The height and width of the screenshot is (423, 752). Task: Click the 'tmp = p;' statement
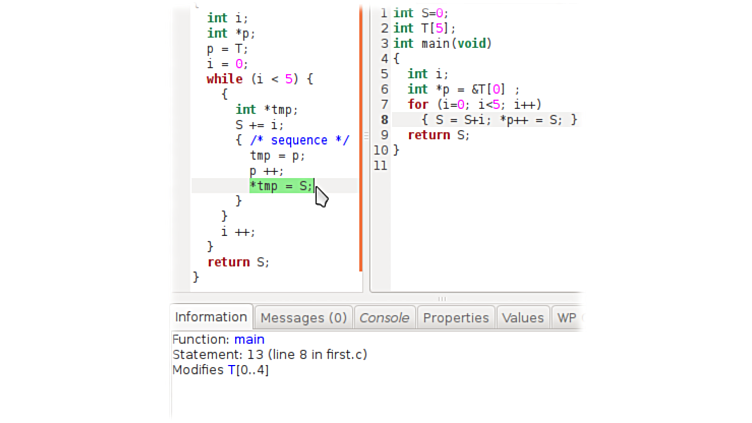(277, 155)
